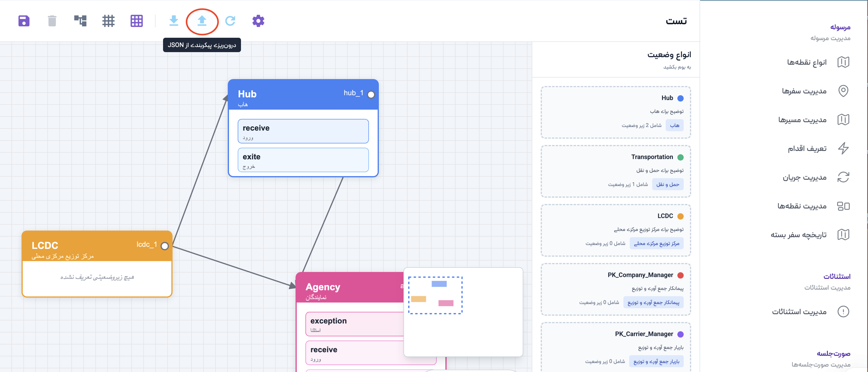Click the مدیریت جریان refresh arrows icon
This screenshot has height=372, width=868.
(843, 177)
